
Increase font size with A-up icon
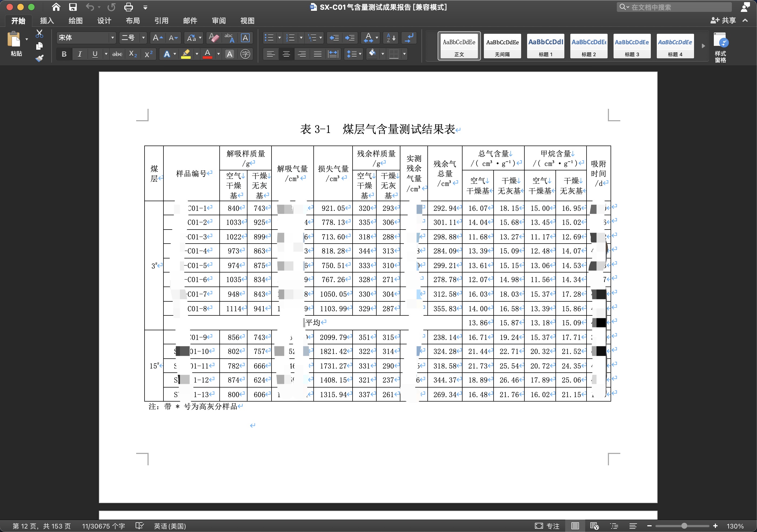(x=158, y=38)
